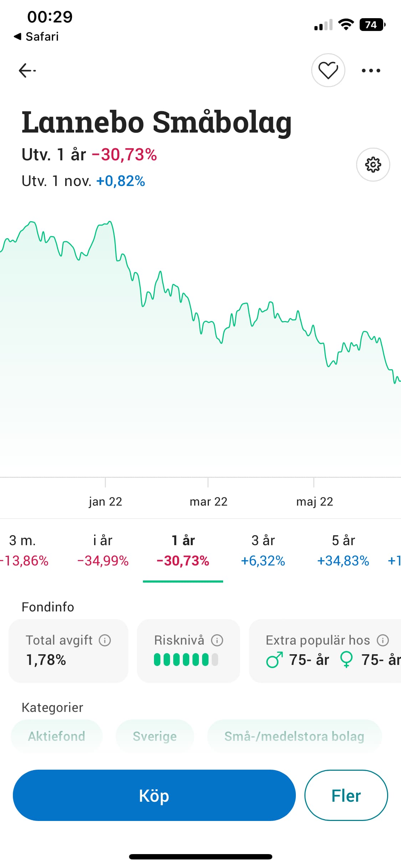Tap the back arrow icon
The image size is (401, 868).
click(27, 70)
